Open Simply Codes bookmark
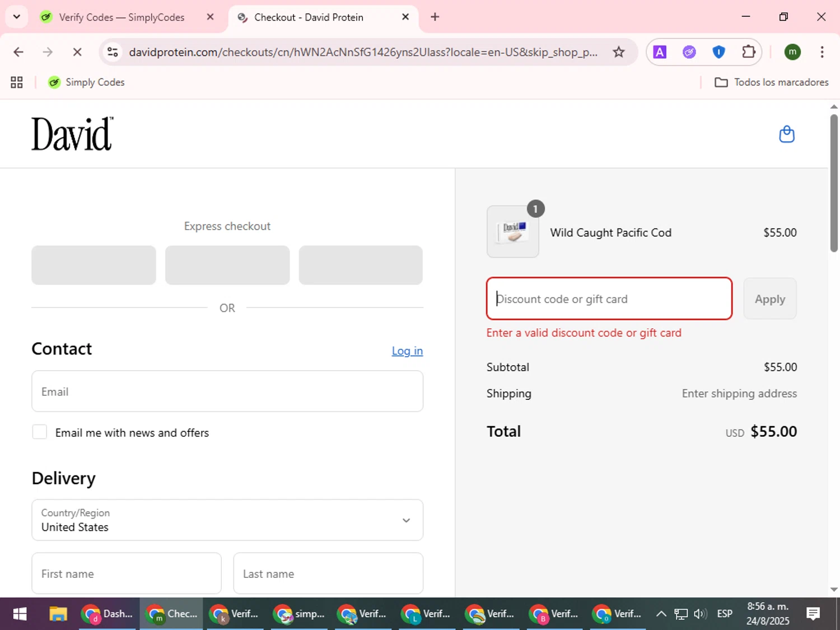840x630 pixels. [x=86, y=82]
